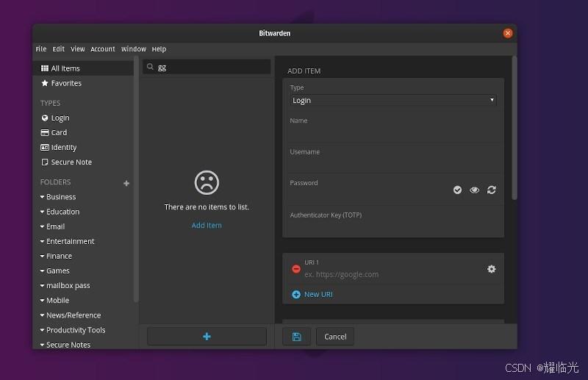Click the sad face no-items icon

(207, 183)
